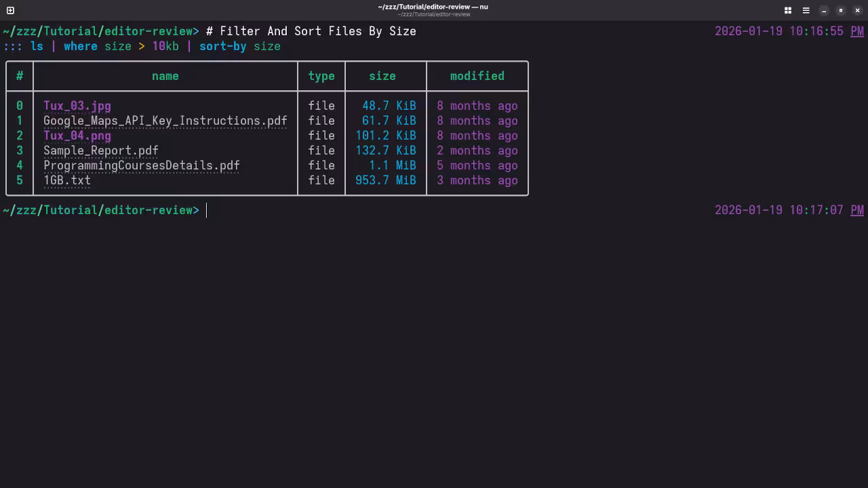
Task: Open the hamburger menu in the title bar
Action: [806, 10]
